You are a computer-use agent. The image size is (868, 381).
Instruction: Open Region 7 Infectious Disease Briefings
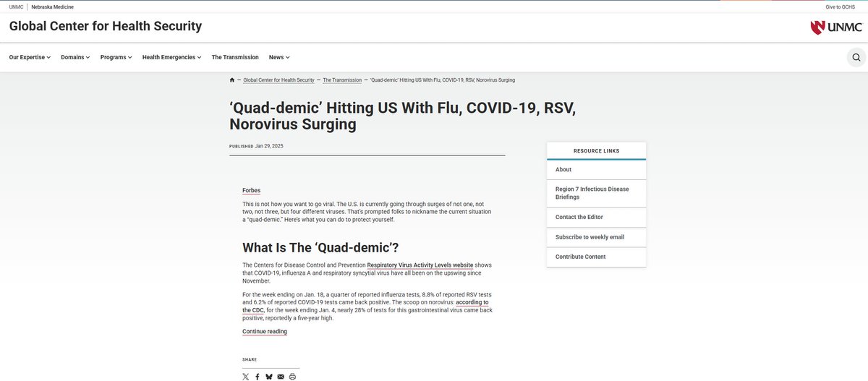tap(596, 193)
